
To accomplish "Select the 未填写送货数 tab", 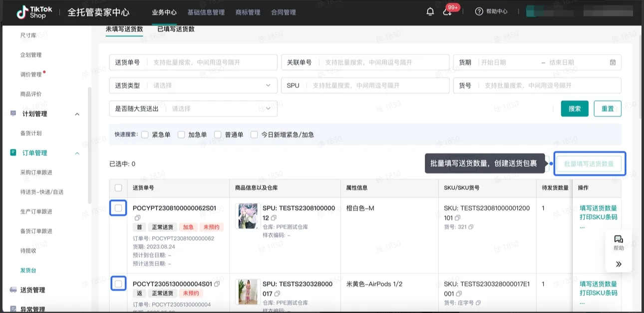I will click(124, 29).
